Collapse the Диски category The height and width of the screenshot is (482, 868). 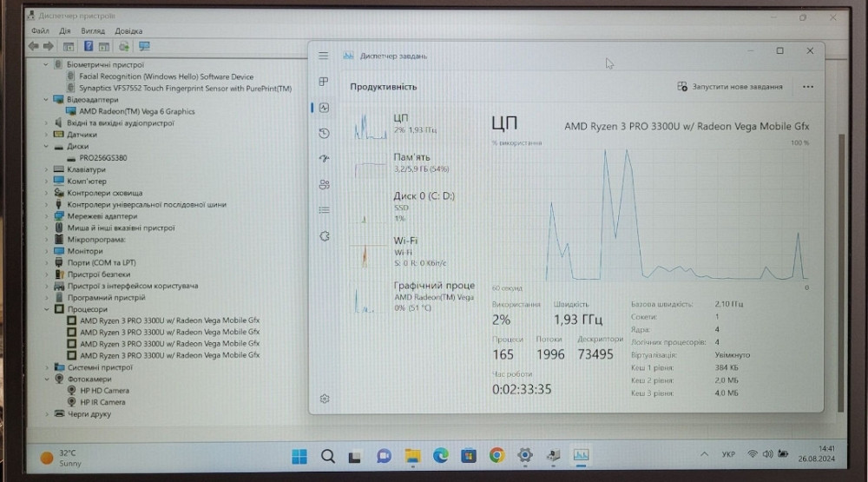pos(46,146)
